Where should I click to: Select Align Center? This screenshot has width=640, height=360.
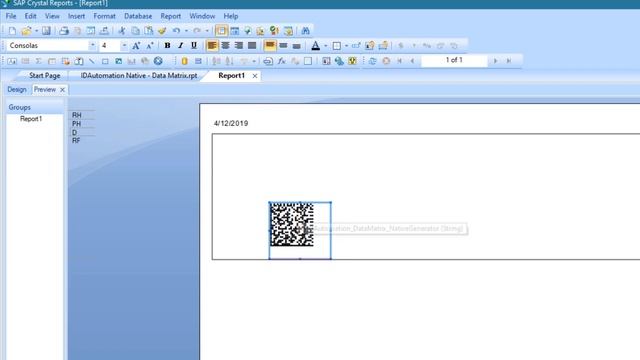pyautogui.click(x=225, y=45)
